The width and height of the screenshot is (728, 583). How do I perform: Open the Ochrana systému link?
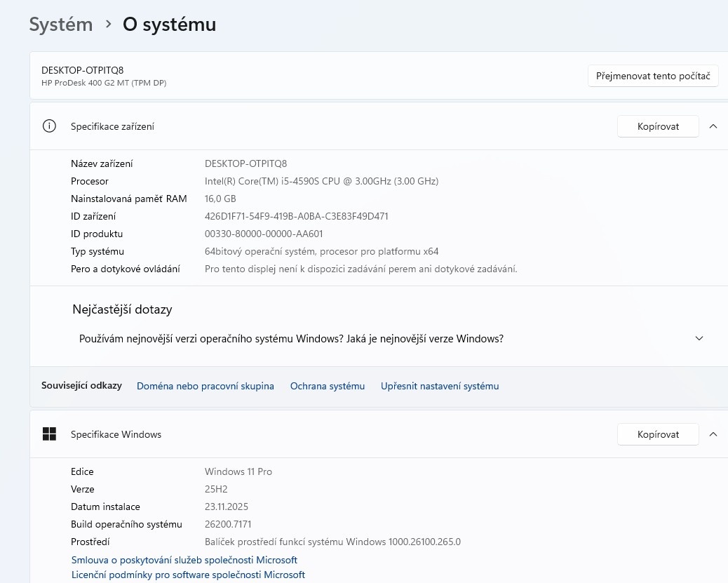[x=328, y=386]
